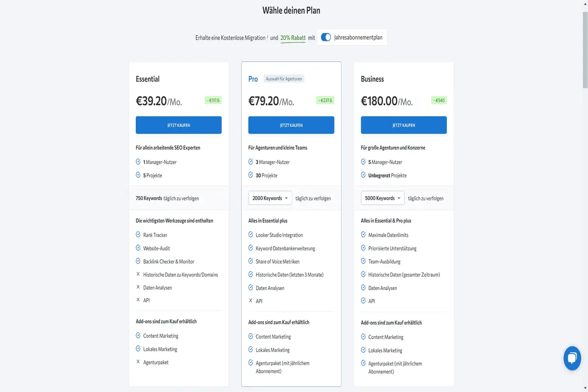
Task: Click check icon beside Agenturpaket in Business plan
Action: 364,364
